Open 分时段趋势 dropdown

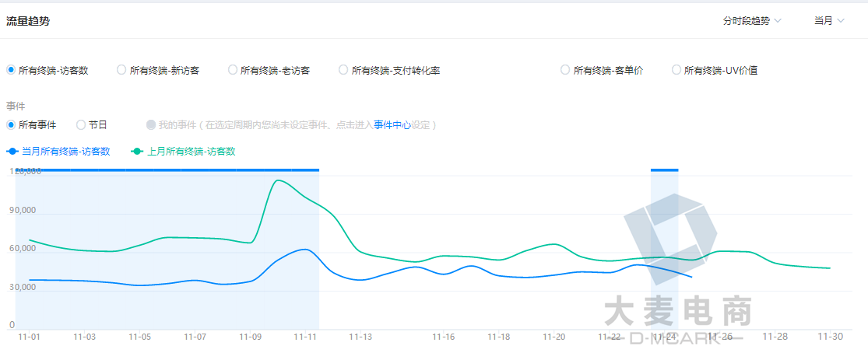pyautogui.click(x=752, y=21)
